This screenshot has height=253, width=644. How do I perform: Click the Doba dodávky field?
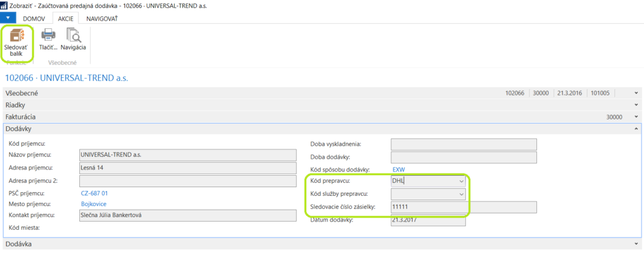click(464, 157)
